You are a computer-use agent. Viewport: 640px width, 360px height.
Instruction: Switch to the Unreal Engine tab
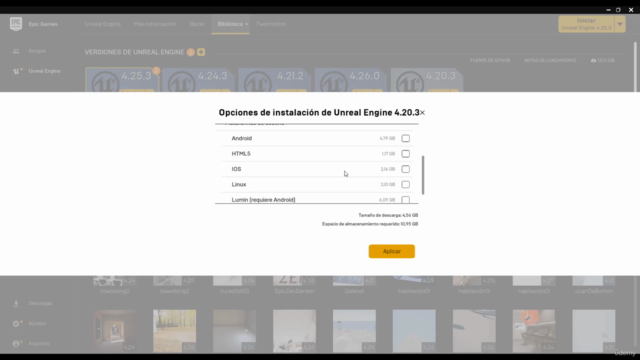(x=102, y=24)
